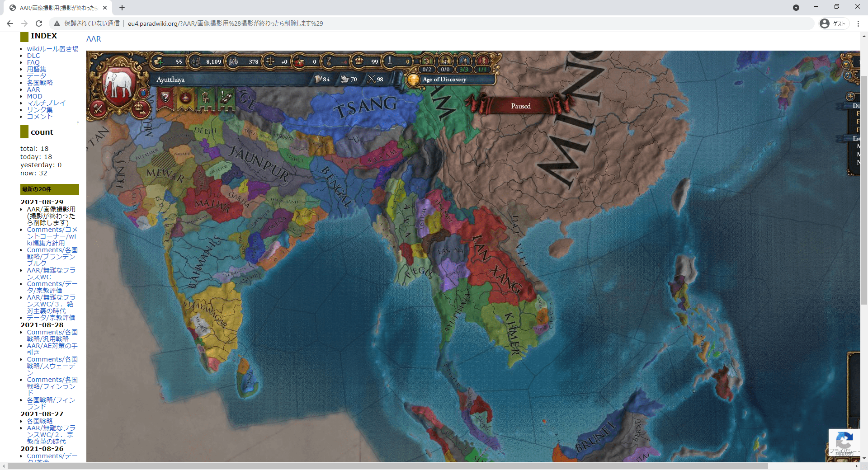The height and width of the screenshot is (470, 868).
Task: Open the tab search dropdown arrow
Action: coord(796,8)
